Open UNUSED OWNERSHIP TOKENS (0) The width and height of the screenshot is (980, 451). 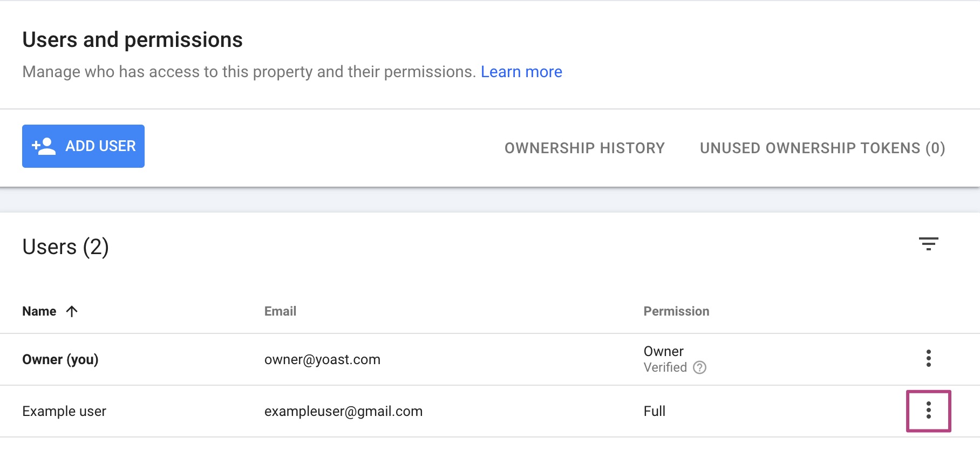(x=822, y=148)
